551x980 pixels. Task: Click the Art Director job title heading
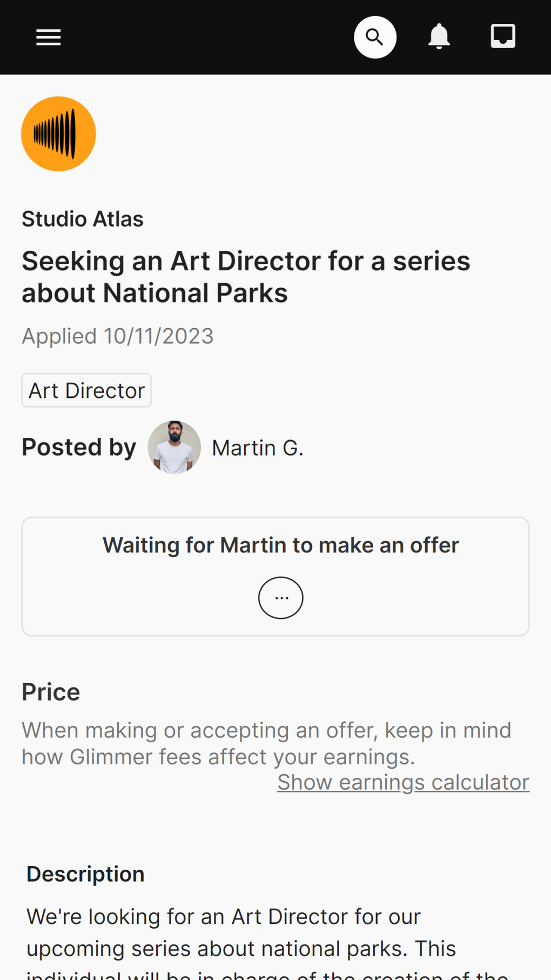click(246, 277)
